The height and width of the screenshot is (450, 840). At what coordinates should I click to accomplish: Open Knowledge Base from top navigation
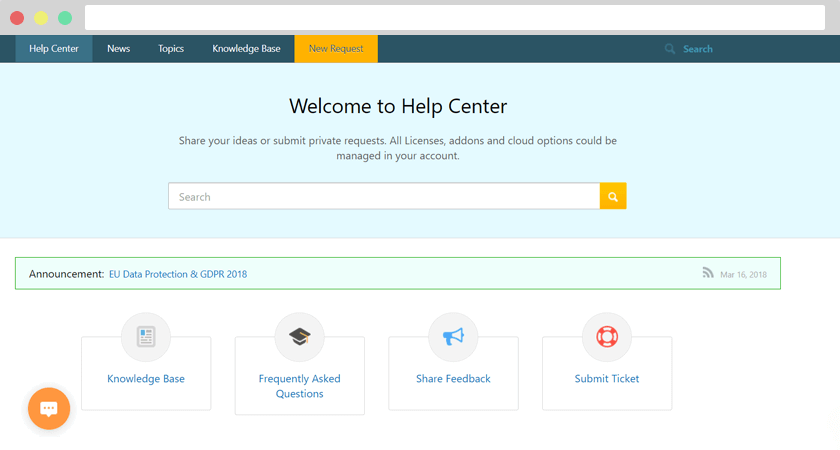tap(246, 49)
